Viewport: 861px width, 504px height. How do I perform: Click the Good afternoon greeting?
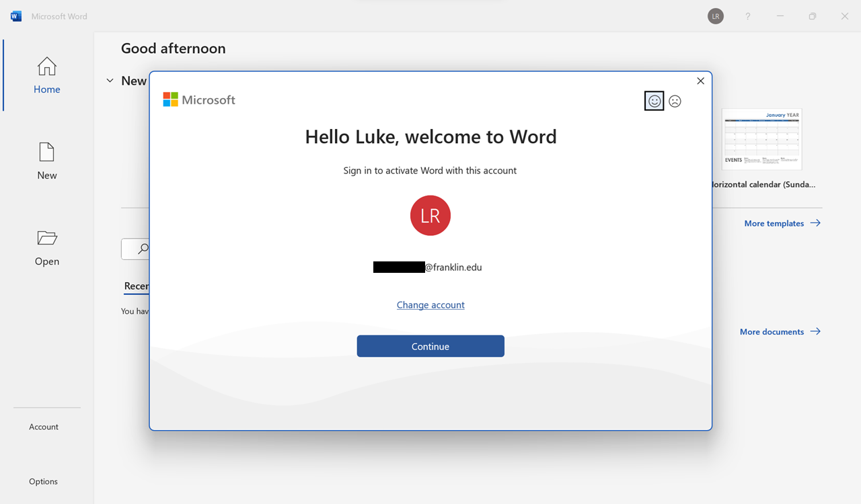[x=174, y=48]
